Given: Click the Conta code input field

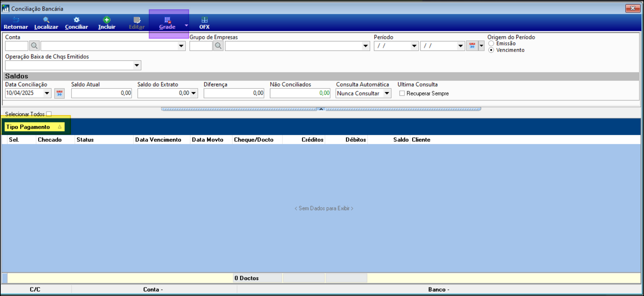Looking at the screenshot, I should click(17, 46).
